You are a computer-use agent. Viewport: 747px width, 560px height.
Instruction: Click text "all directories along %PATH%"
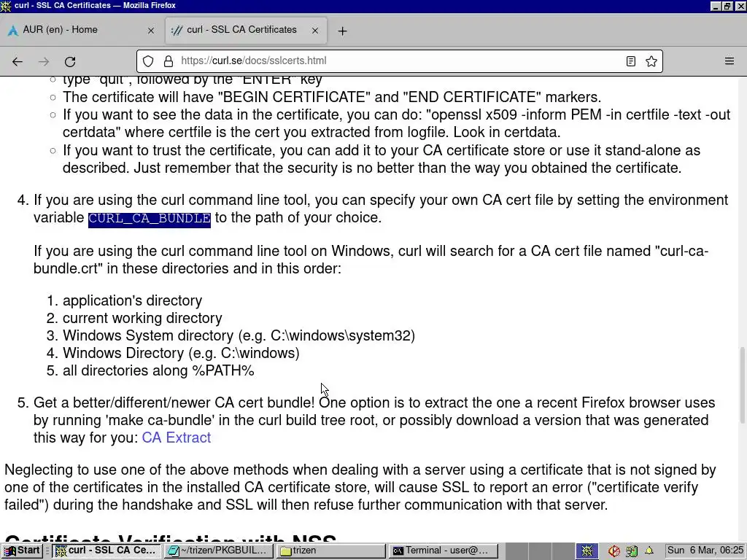(x=158, y=370)
